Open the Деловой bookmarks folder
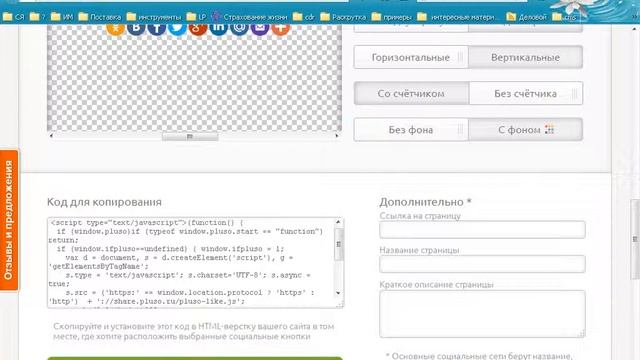Image resolution: width=640 pixels, height=360 pixels. [x=527, y=17]
